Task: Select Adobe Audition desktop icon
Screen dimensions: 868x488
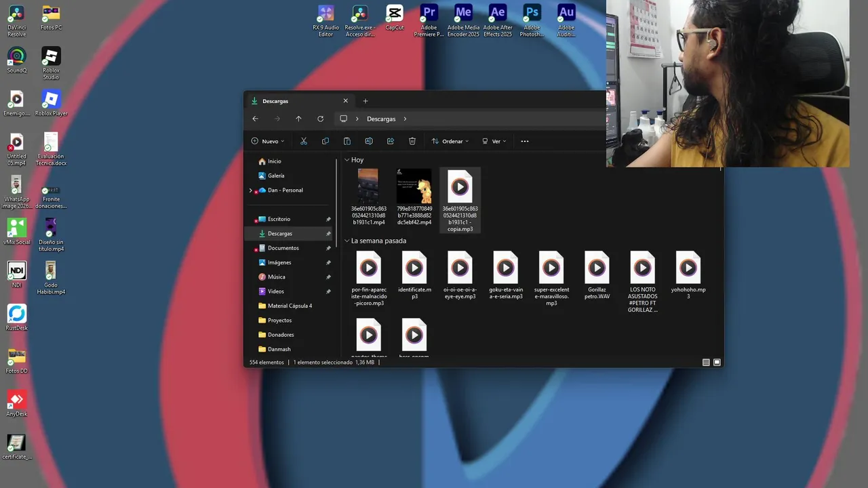Action: 566,21
